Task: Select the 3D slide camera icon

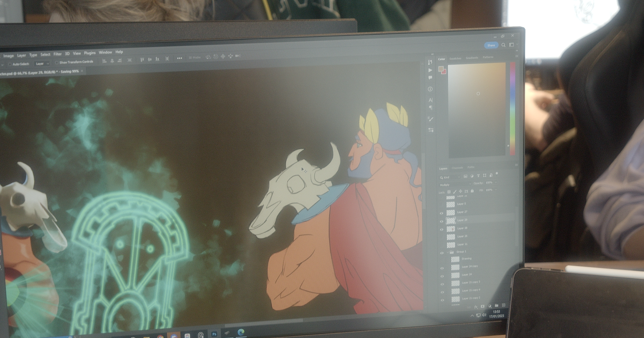Action: point(230,56)
